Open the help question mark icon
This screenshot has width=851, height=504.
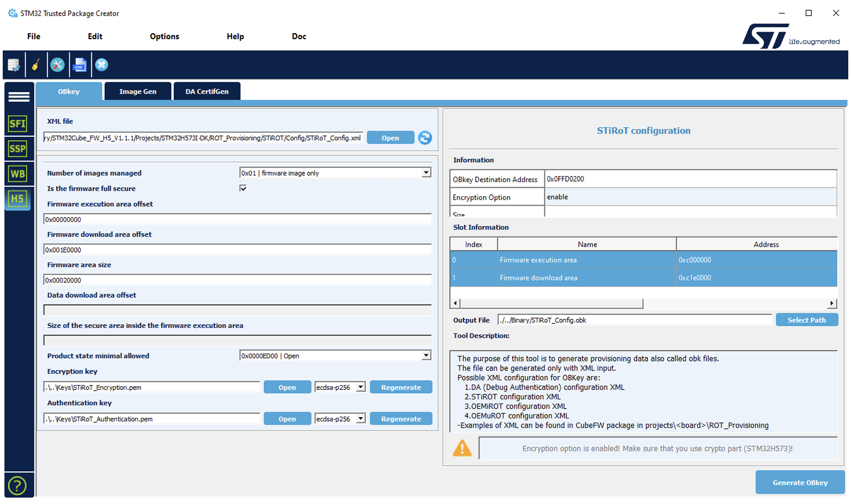coord(17,485)
